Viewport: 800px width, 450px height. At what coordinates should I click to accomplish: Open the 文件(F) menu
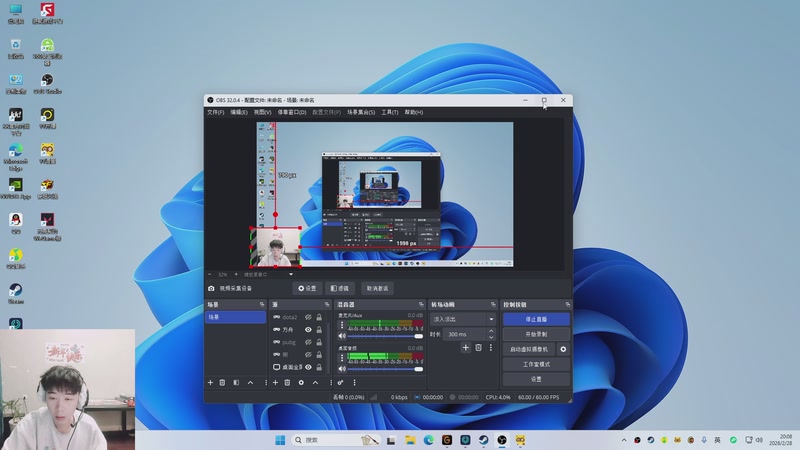[215, 112]
